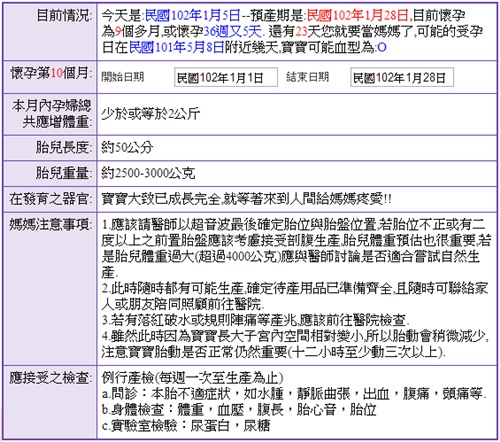Screen dimensions: 500x442
Task: Click the 十二小時至少動三次以上 fetal movement text
Action: coord(366,352)
